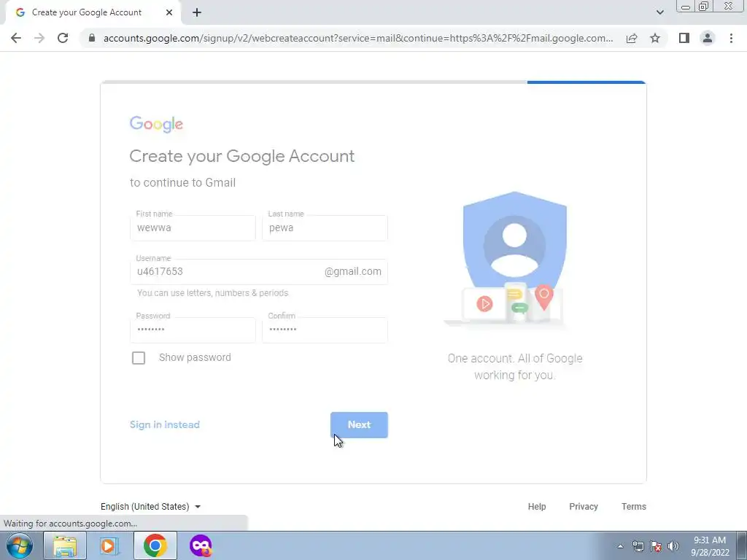Viewport: 747px width, 560px height.
Task: Click the Show desktop strip
Action: [x=741, y=545]
